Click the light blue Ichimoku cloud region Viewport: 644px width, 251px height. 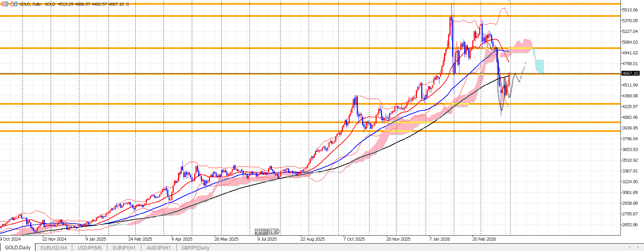[x=540, y=65]
